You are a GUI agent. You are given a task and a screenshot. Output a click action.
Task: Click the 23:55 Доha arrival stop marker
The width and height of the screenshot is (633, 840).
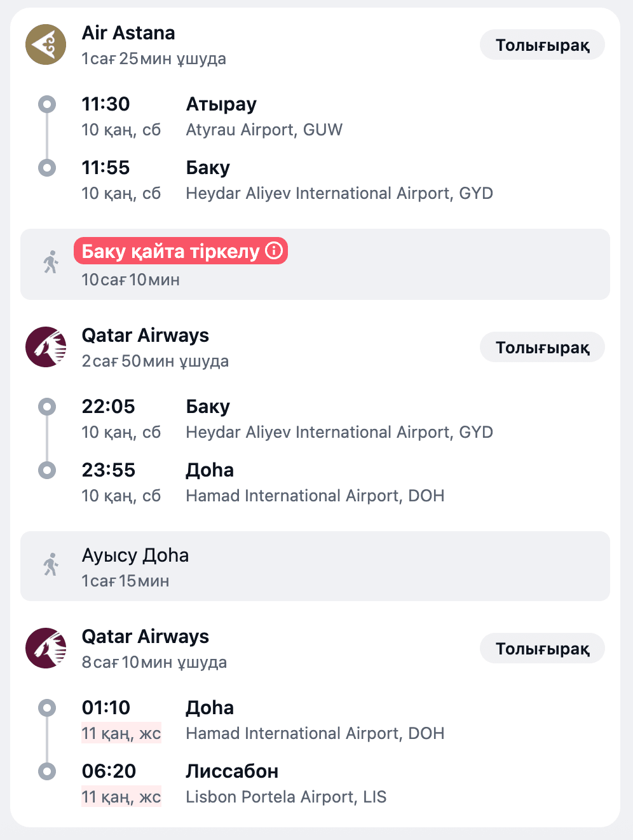[47, 470]
